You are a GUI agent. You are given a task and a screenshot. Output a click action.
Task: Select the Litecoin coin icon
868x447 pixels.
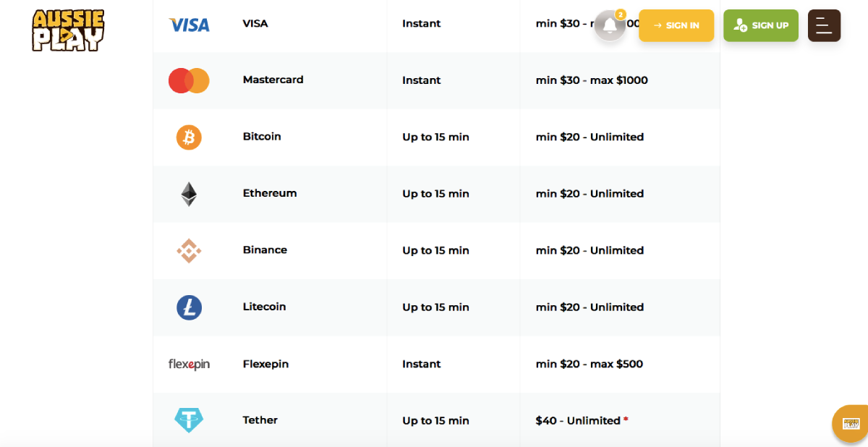(189, 307)
